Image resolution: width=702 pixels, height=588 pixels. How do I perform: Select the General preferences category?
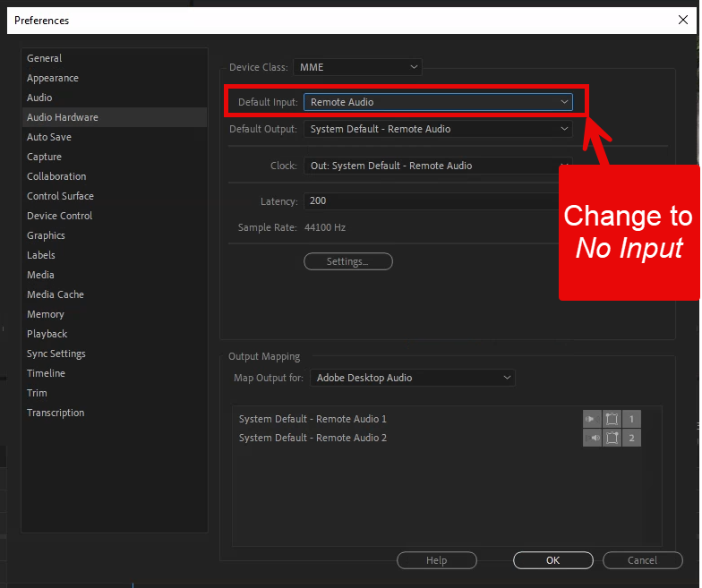pos(45,58)
